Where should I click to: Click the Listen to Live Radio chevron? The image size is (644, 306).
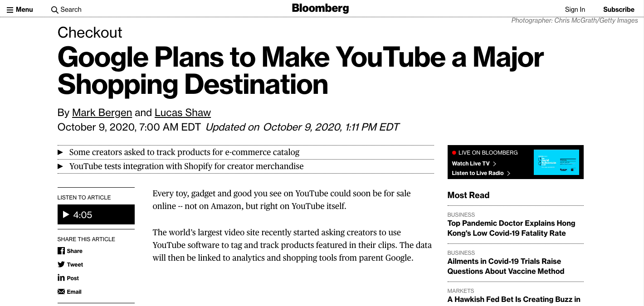pos(509,173)
